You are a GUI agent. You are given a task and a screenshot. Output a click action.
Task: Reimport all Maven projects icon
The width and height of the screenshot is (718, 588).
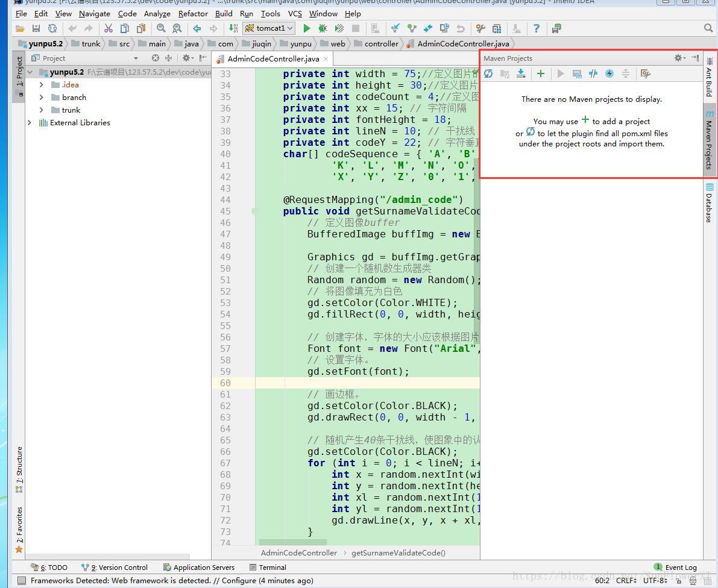488,73
